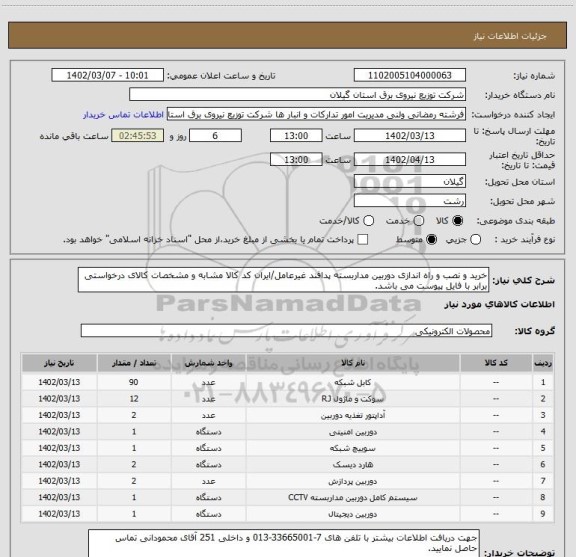This screenshot has height=557, width=576.
Task: Select the دوربین دیجیتال item
Action: (353, 514)
